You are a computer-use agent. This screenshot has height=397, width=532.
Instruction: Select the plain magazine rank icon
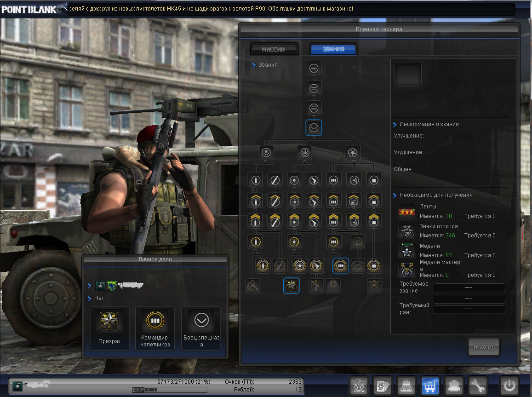[x=333, y=180]
